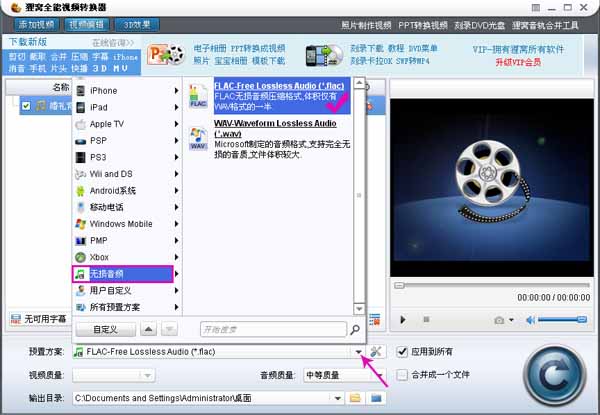Screen dimensions: 600x415
Task: Click the 视频编辑 button
Action: [x=86, y=25]
